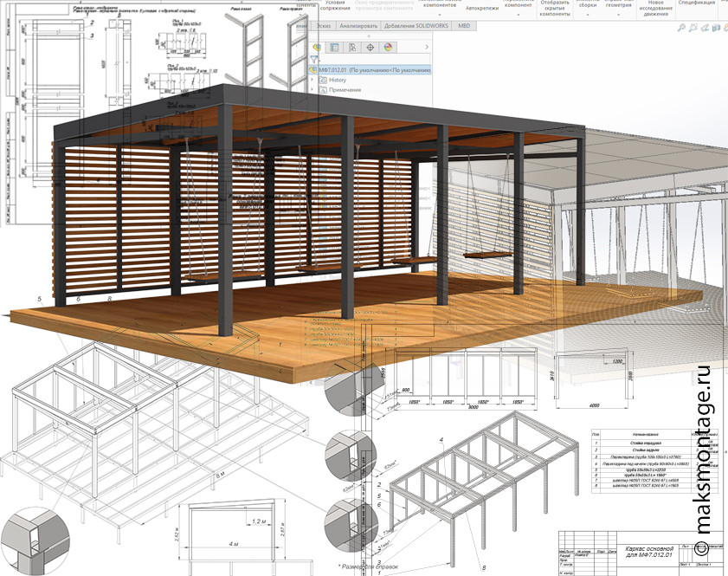Click the МФ7.012.01 assembly icon in tree

pos(313,69)
